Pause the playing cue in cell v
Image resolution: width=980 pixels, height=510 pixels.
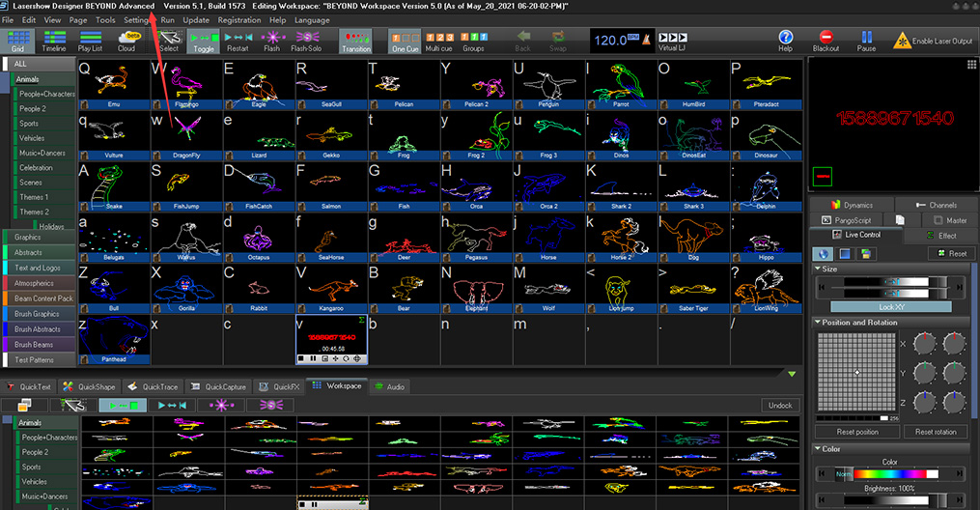[313, 358]
